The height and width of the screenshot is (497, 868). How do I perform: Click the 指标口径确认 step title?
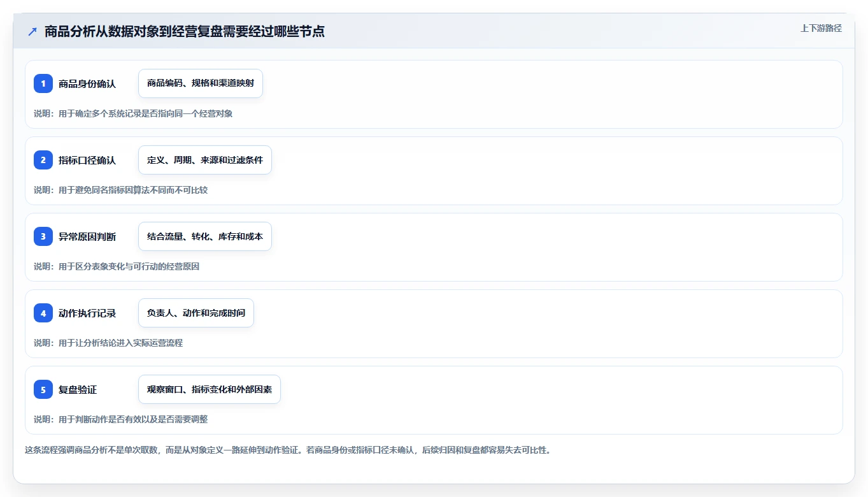87,160
